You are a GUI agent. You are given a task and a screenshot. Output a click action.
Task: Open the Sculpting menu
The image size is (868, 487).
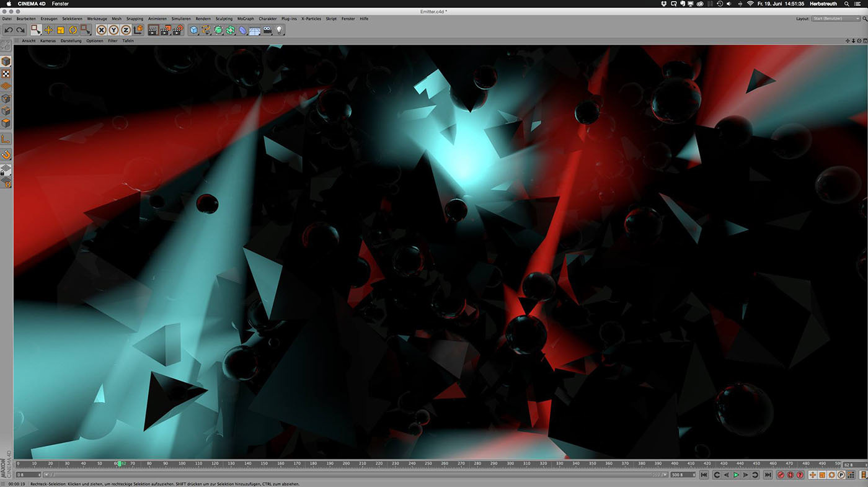tap(224, 19)
